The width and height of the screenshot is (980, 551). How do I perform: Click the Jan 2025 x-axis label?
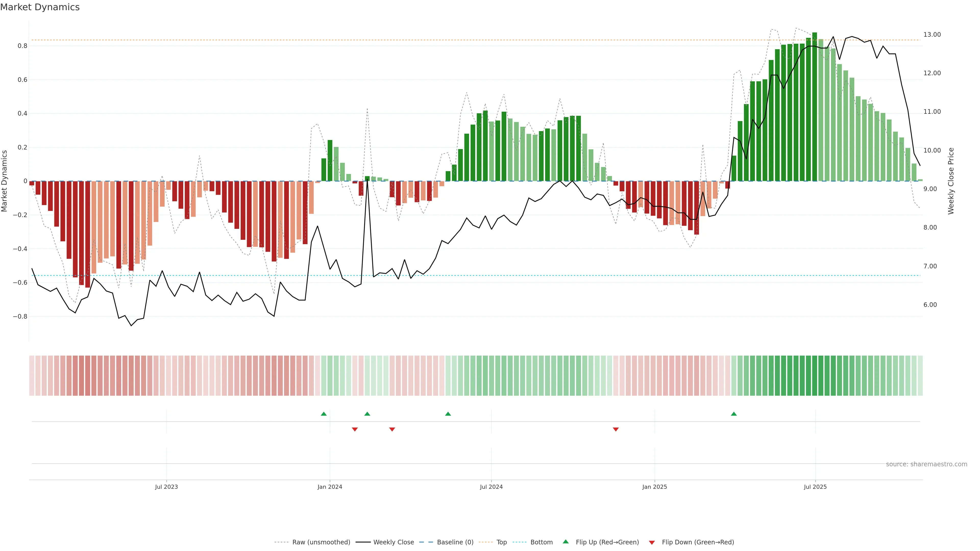[x=654, y=487]
